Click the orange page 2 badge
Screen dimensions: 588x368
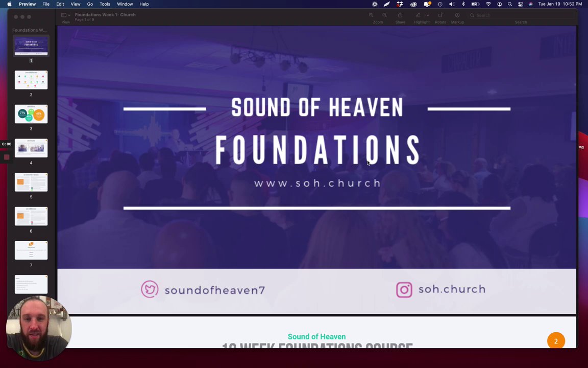556,340
